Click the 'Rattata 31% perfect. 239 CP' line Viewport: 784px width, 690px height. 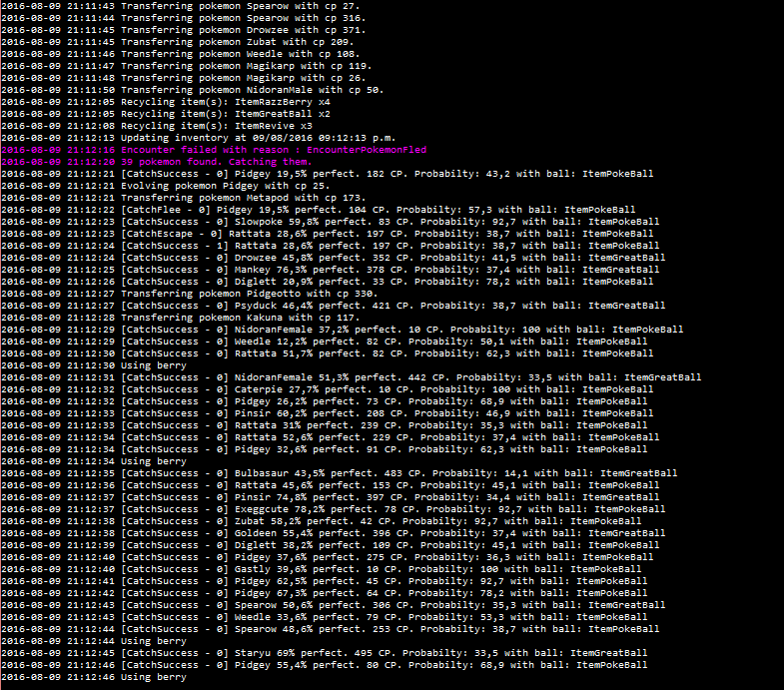pos(324,425)
